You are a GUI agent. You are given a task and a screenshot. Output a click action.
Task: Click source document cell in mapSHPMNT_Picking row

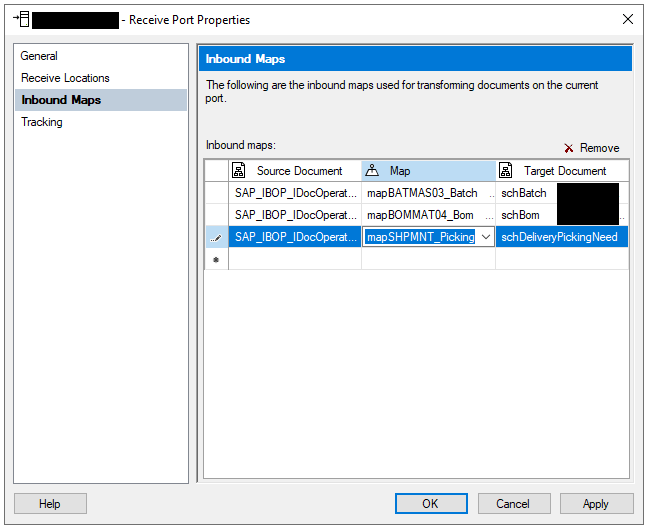[x=295, y=237]
